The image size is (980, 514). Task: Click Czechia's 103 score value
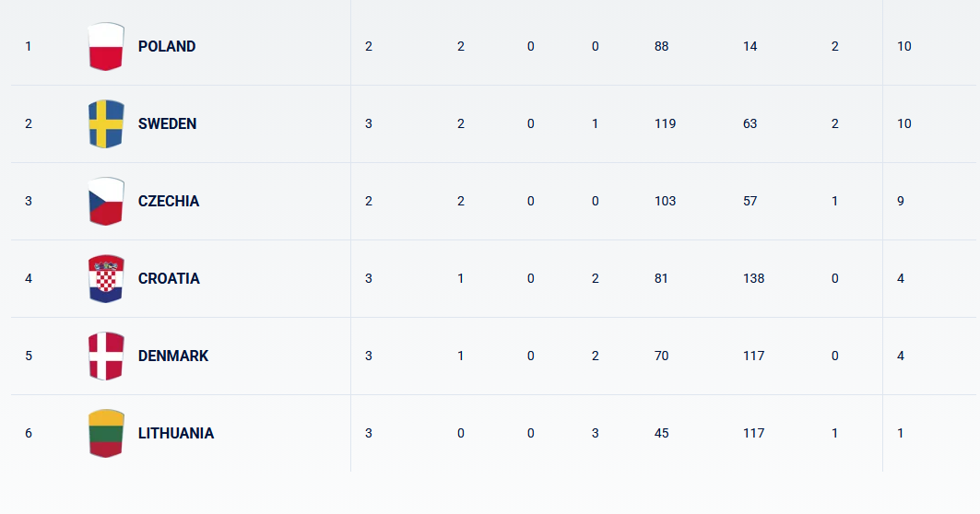click(x=665, y=201)
